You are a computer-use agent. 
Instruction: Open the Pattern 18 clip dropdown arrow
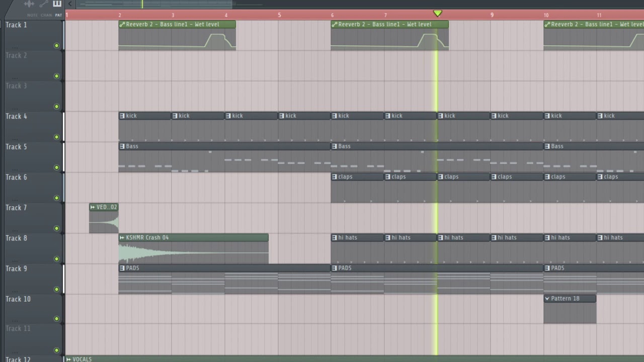point(547,299)
